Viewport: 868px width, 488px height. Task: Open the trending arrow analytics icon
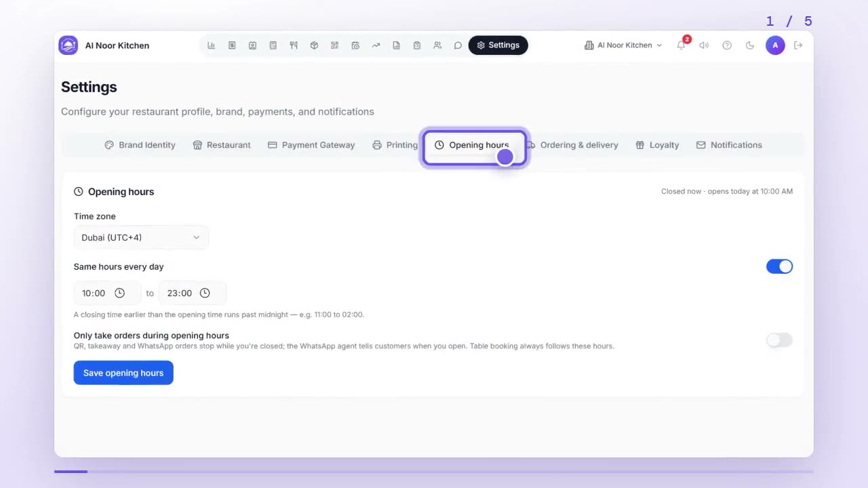pos(376,45)
